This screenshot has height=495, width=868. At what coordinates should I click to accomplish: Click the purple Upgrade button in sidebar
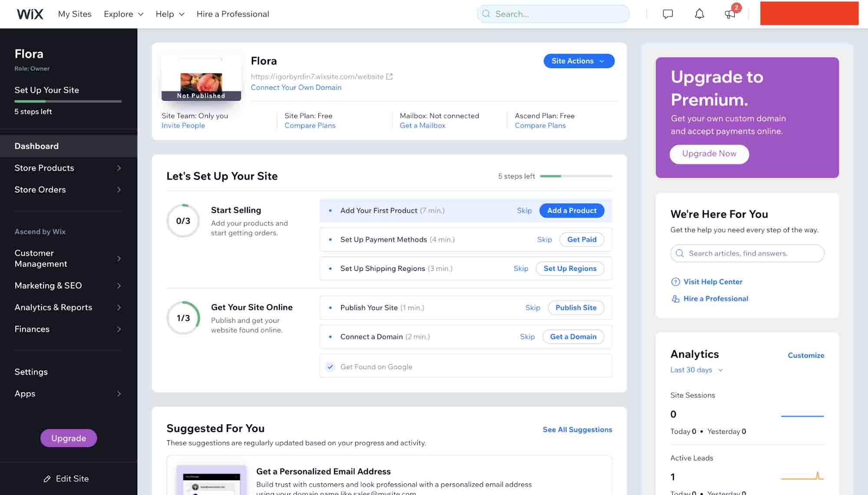(x=69, y=438)
